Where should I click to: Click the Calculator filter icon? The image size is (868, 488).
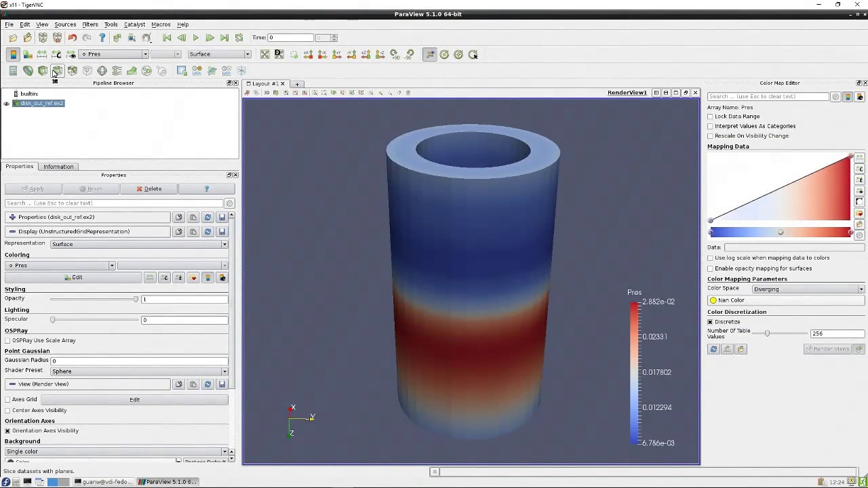pos(13,70)
